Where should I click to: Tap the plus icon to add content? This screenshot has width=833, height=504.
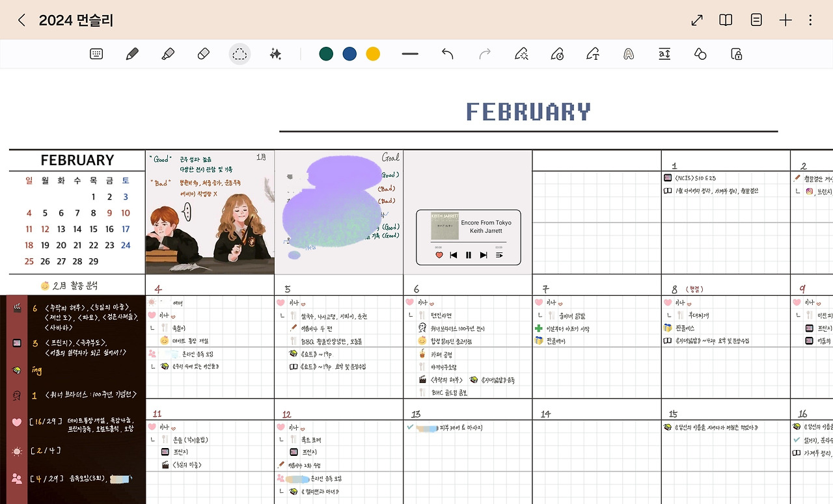[785, 20]
